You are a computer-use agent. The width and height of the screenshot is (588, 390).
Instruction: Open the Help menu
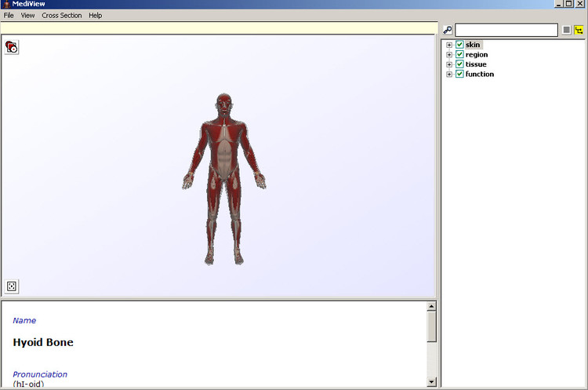(x=95, y=15)
